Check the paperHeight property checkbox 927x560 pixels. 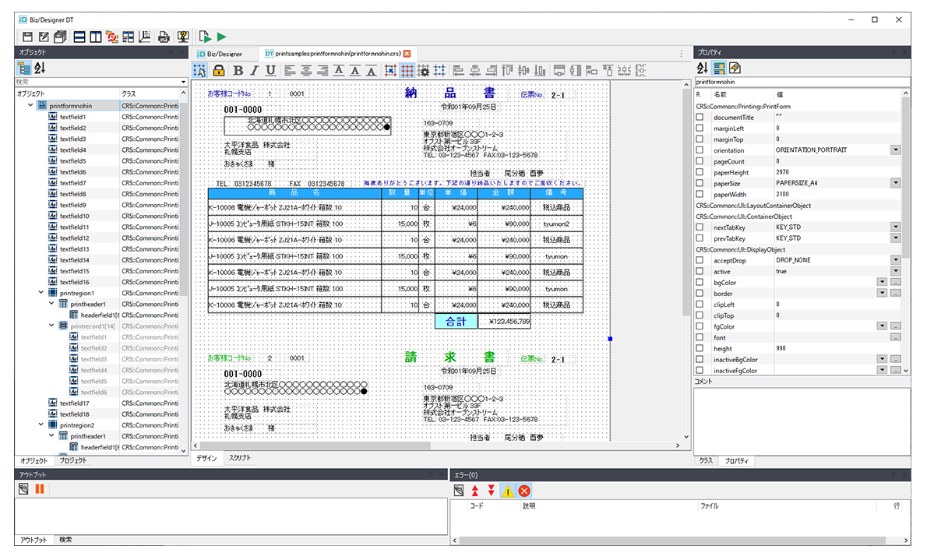tap(700, 172)
